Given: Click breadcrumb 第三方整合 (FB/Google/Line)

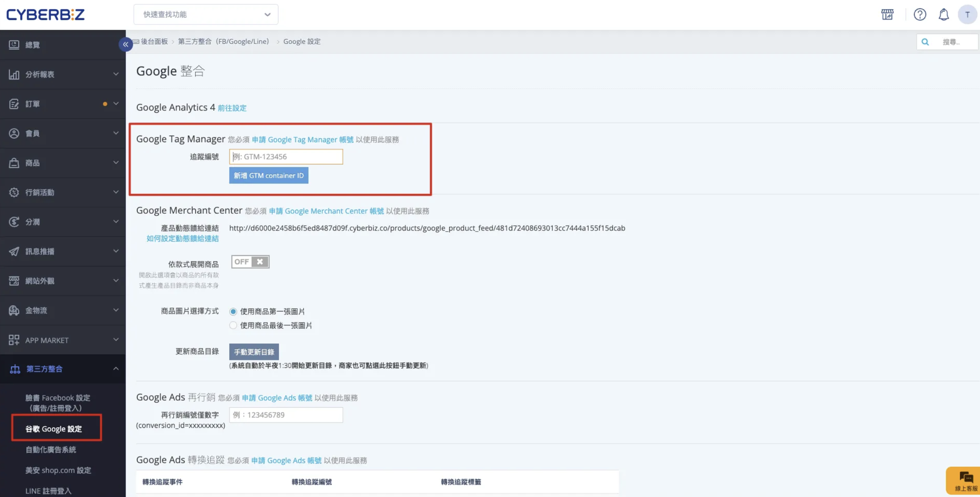Looking at the screenshot, I should pos(224,41).
